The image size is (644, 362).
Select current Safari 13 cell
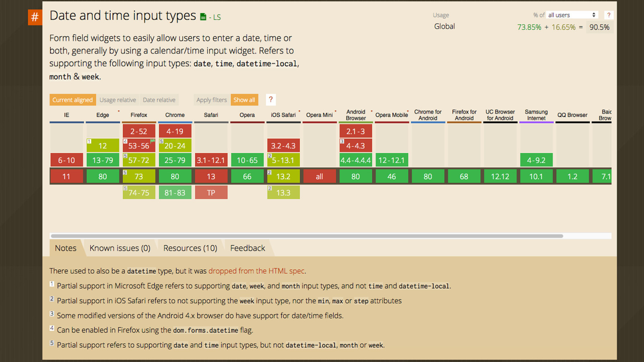(x=211, y=176)
